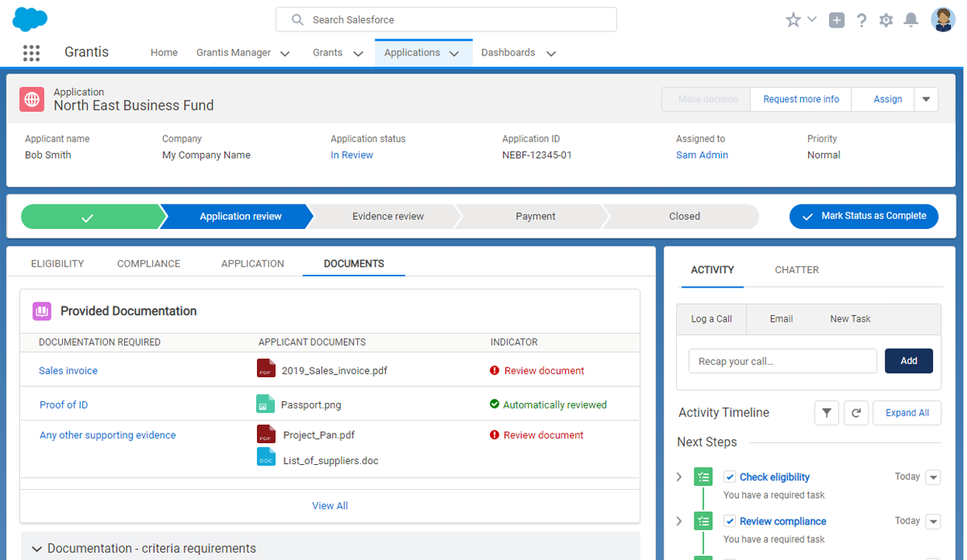The image size is (967, 560).
Task: Open the View All documents link
Action: point(330,506)
